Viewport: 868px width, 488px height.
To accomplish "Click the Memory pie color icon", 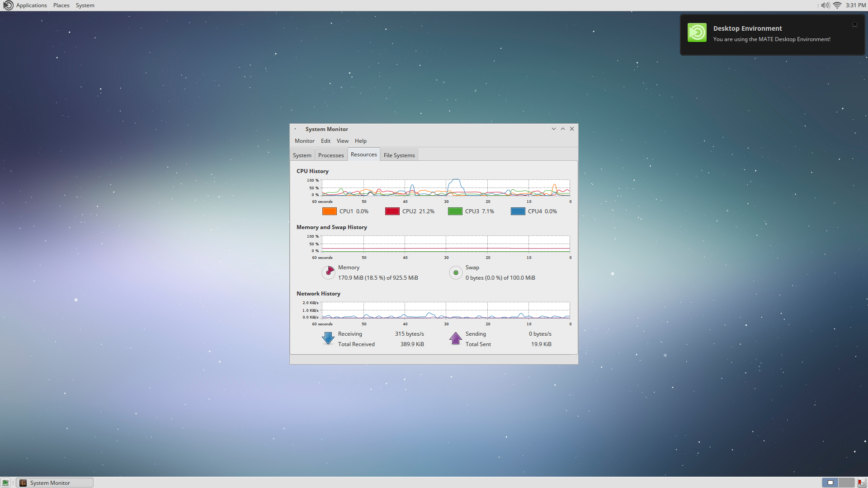I will pyautogui.click(x=328, y=272).
